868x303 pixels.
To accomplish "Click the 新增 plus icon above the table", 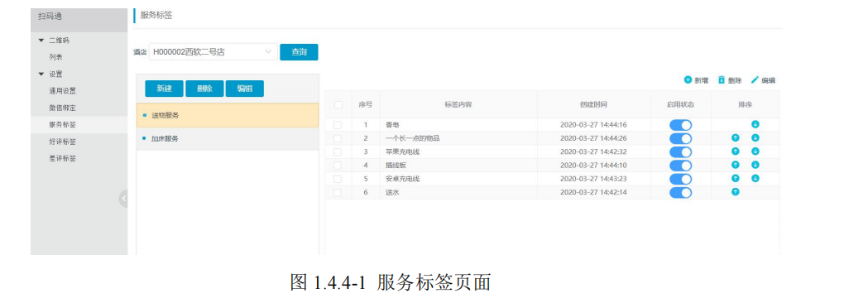I will (688, 80).
